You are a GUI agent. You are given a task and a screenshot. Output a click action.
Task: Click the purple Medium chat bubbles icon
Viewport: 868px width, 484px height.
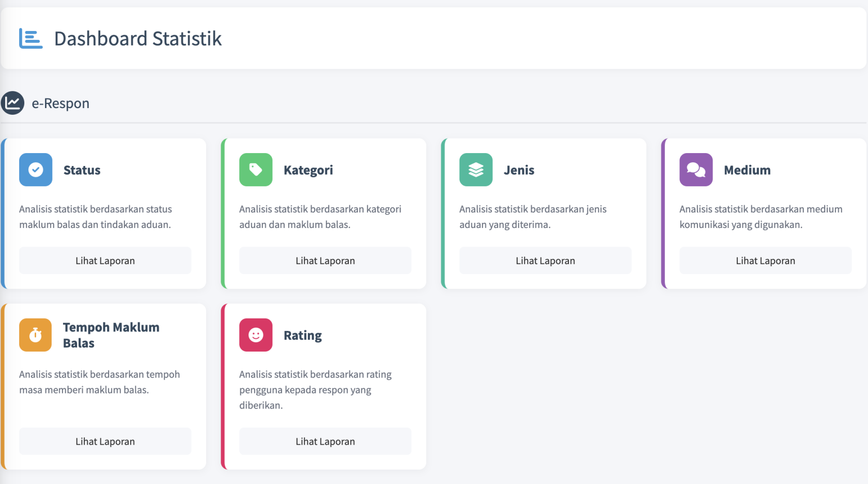point(696,170)
